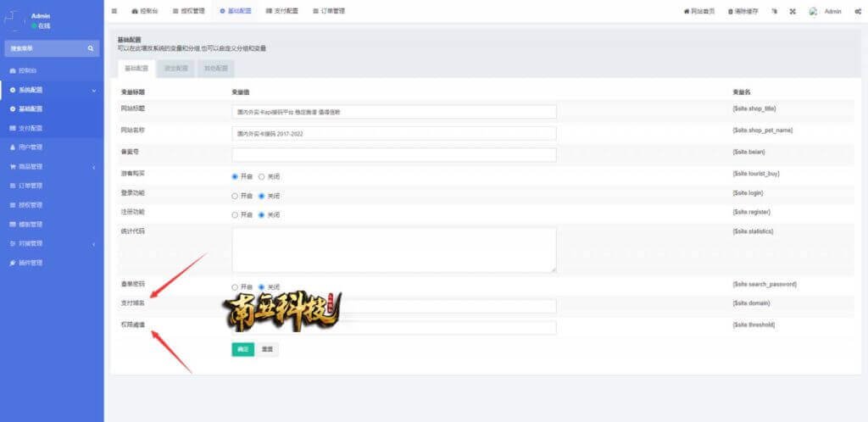Toggle fullscreen with the expand icon
Screen dimensions: 868x422
[793, 11]
